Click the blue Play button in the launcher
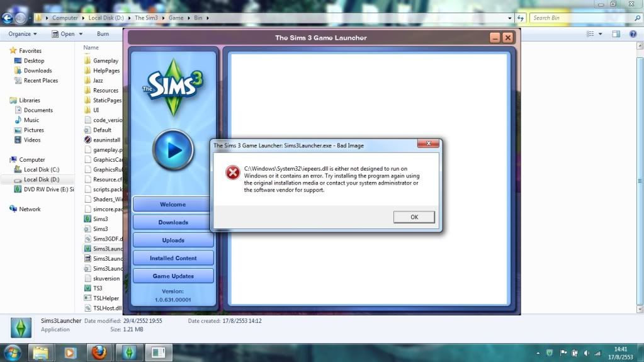Viewport: 644px width, 362px height. [173, 150]
